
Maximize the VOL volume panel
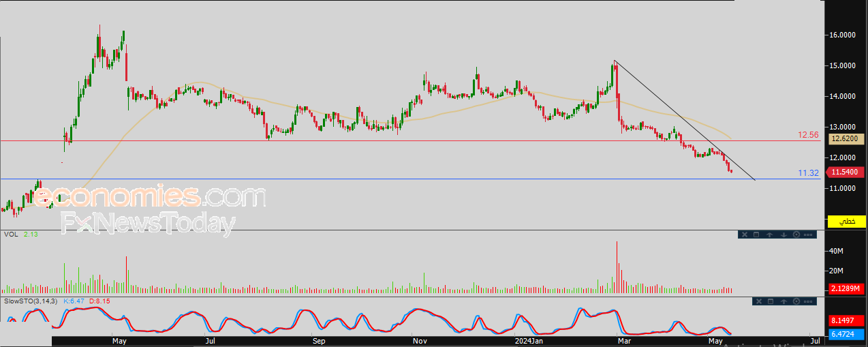756,235
